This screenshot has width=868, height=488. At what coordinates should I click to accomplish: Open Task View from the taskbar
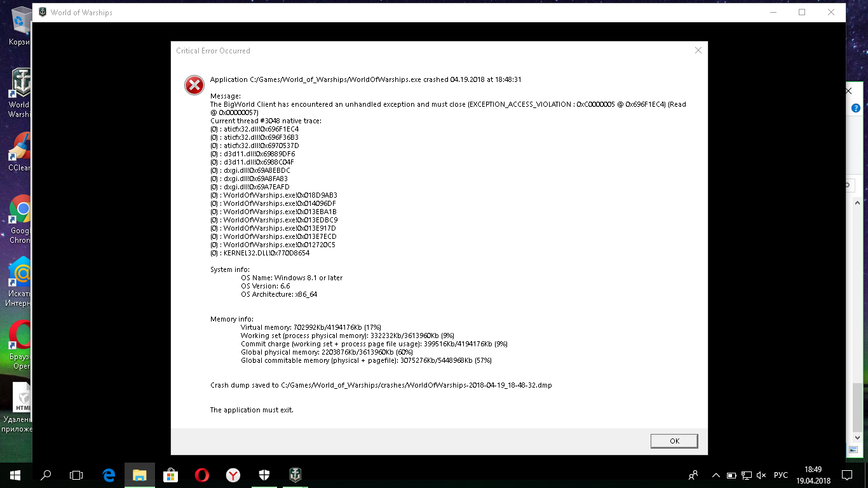pyautogui.click(x=76, y=475)
